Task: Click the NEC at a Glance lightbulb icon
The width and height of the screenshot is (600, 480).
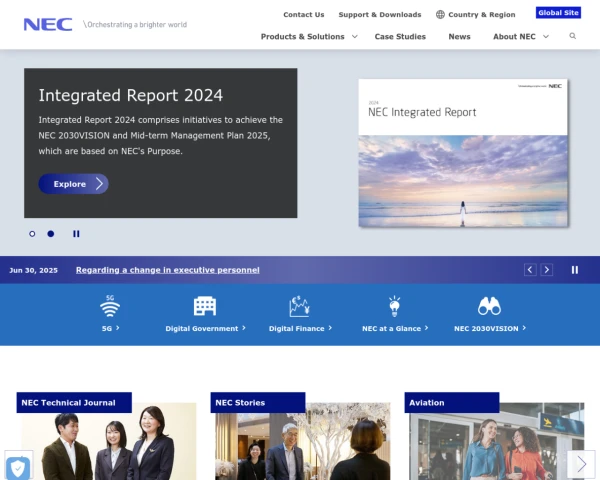Action: pyautogui.click(x=395, y=306)
